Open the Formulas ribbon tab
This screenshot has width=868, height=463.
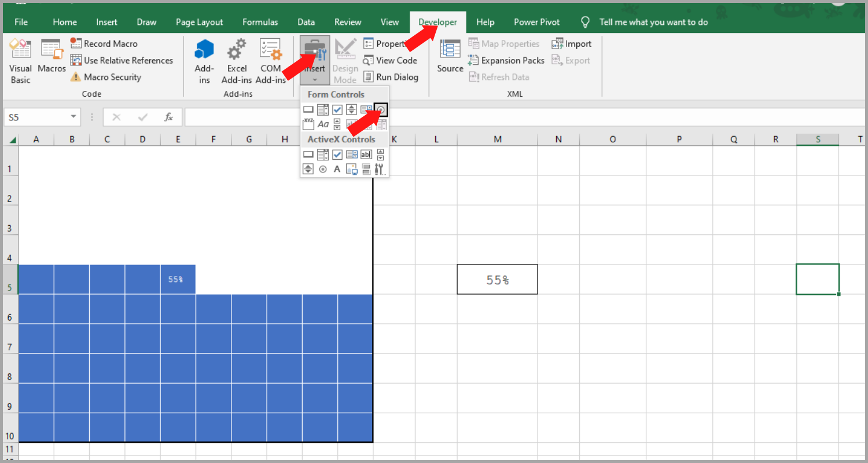pyautogui.click(x=260, y=21)
